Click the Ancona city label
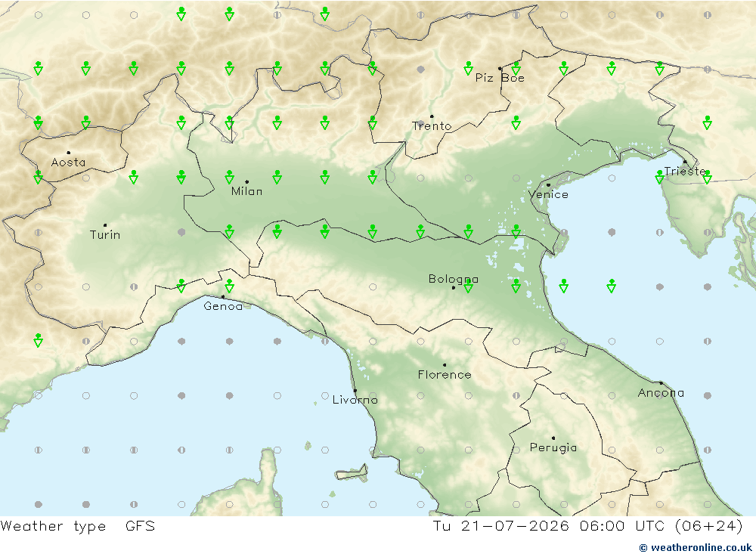The image size is (756, 554). [x=661, y=393]
